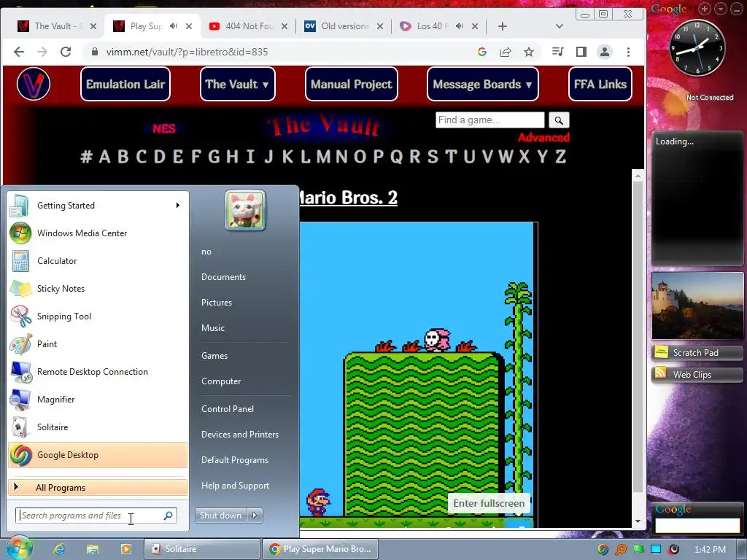Click the user account cat picture
This screenshot has width=747, height=560.
245,210
